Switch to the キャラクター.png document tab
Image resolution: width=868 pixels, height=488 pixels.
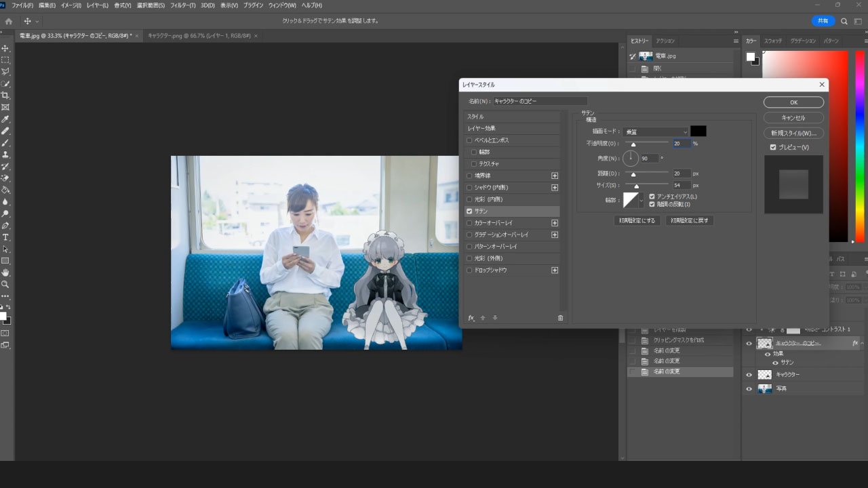pos(199,35)
